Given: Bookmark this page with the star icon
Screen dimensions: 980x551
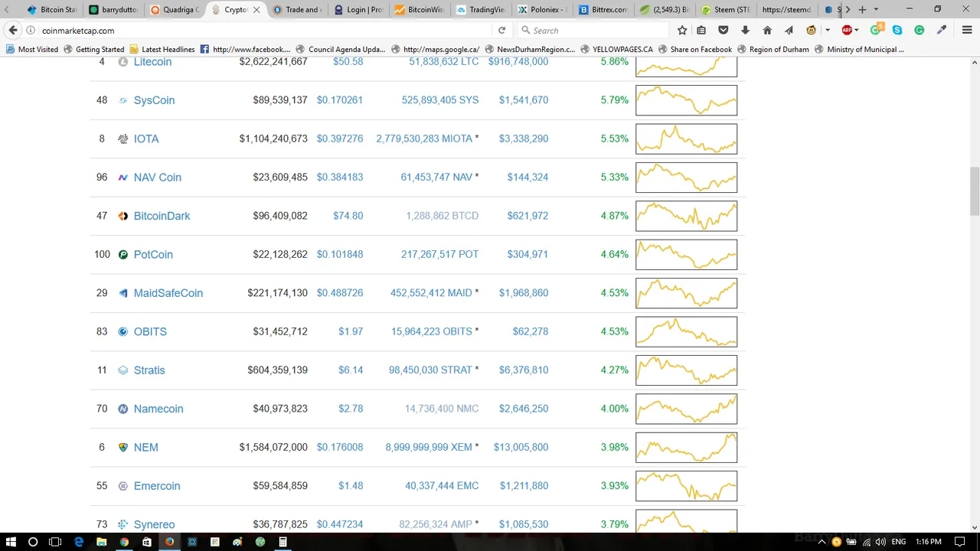Looking at the screenshot, I should [x=682, y=31].
